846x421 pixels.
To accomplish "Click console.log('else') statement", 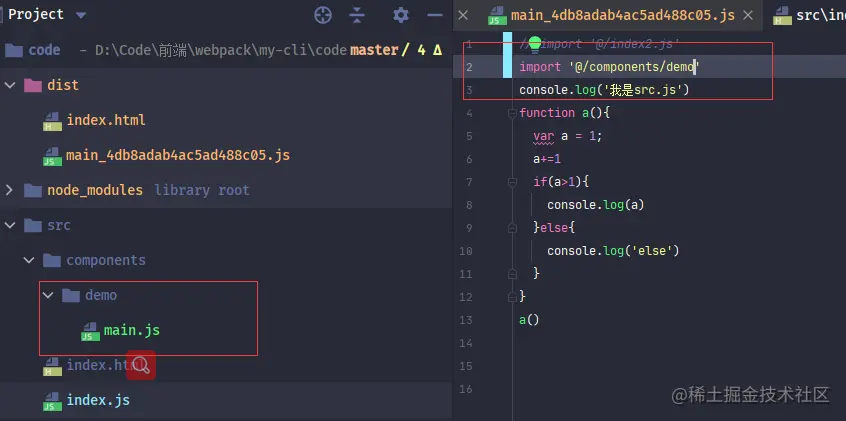I will (613, 250).
